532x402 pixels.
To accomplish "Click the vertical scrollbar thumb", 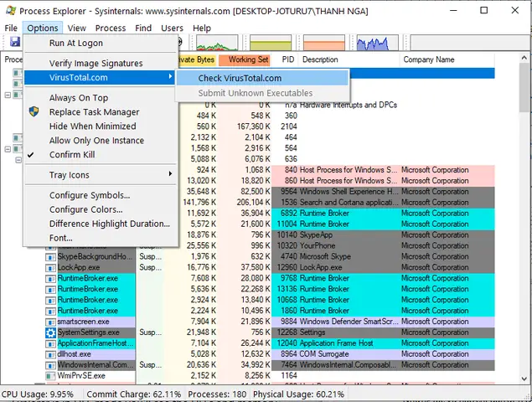I will click(524, 88).
